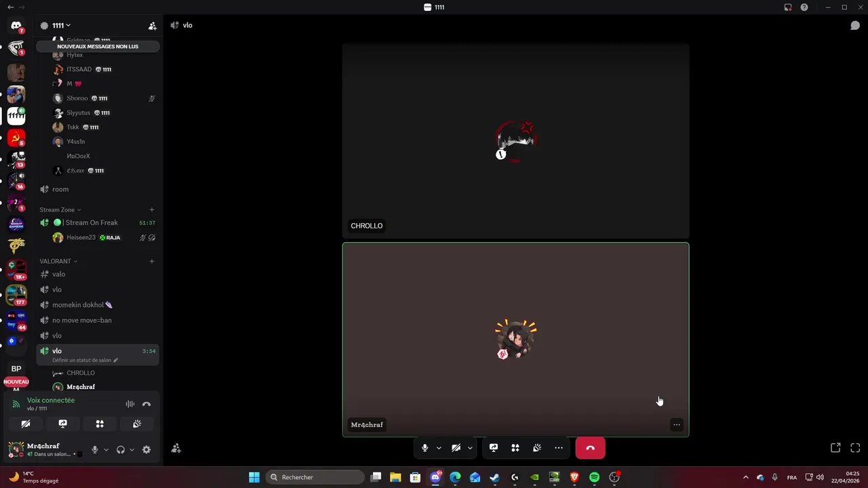868x488 pixels.
Task: Turn on camera in the call control bar
Action: tap(456, 448)
